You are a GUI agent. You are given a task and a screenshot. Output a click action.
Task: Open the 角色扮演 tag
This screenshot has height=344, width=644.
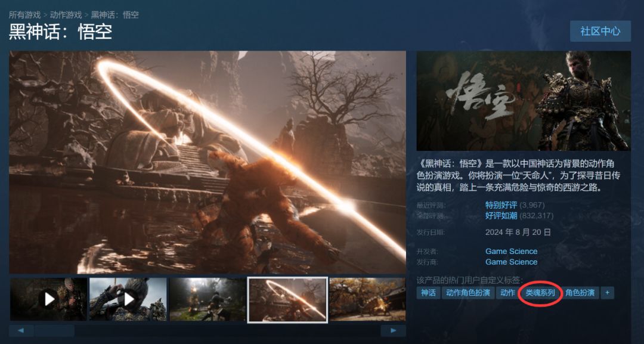580,293
